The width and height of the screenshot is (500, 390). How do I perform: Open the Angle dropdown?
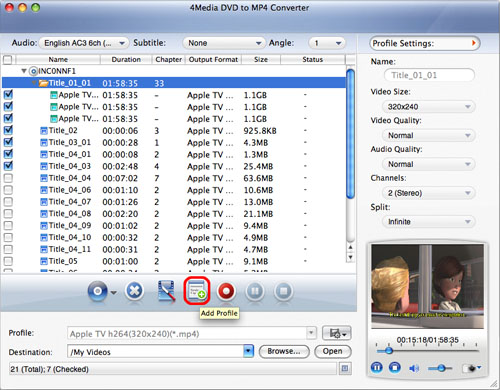(327, 43)
